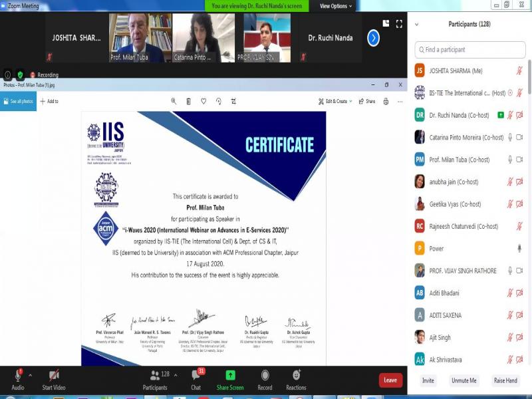The image size is (532, 399).
Task: Collapse the Participants panel chevron
Action: point(416,25)
